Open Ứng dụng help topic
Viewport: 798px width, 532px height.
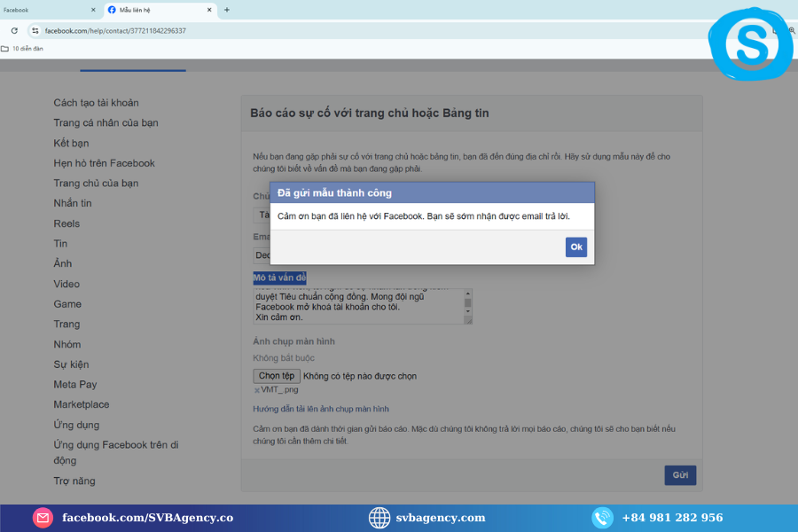(x=76, y=425)
